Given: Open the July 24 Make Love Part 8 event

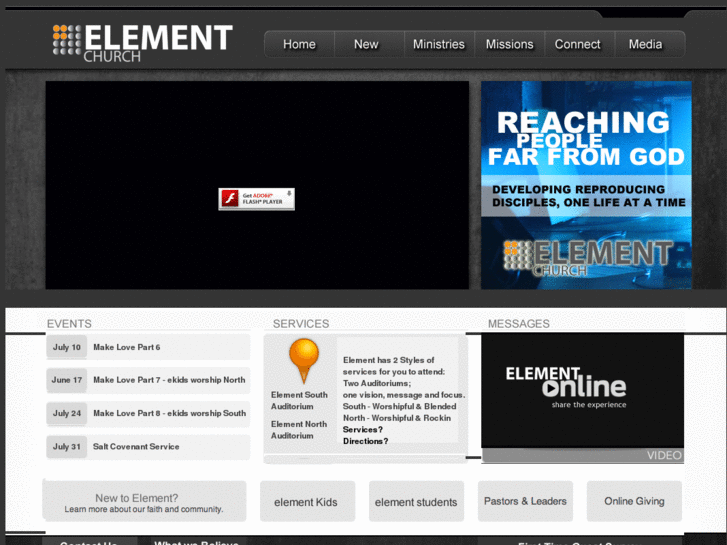Looking at the screenshot, I should coord(148,413).
